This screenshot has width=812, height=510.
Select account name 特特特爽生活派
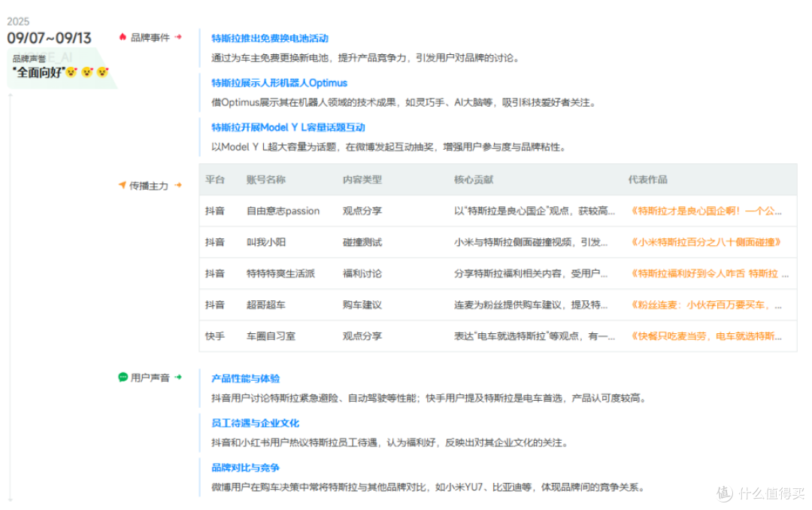[280, 274]
